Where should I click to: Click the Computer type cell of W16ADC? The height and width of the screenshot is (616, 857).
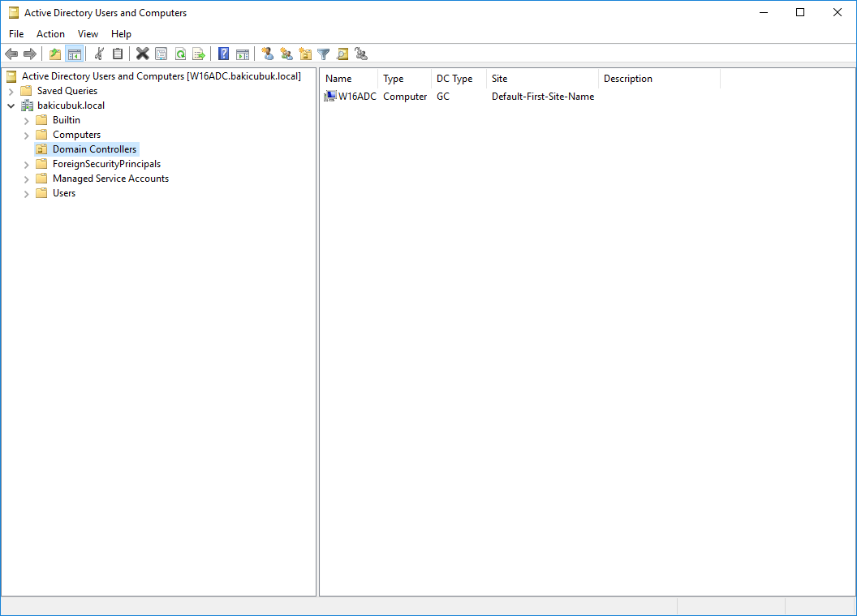click(405, 97)
